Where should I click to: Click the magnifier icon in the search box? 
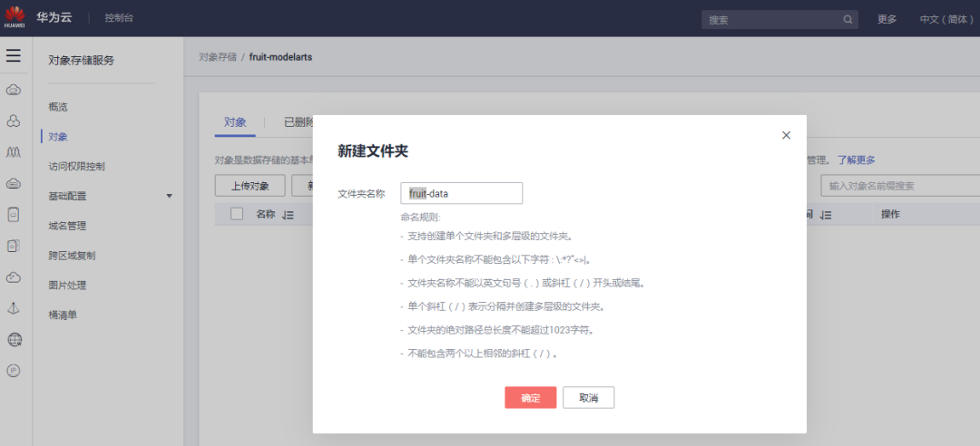click(848, 19)
